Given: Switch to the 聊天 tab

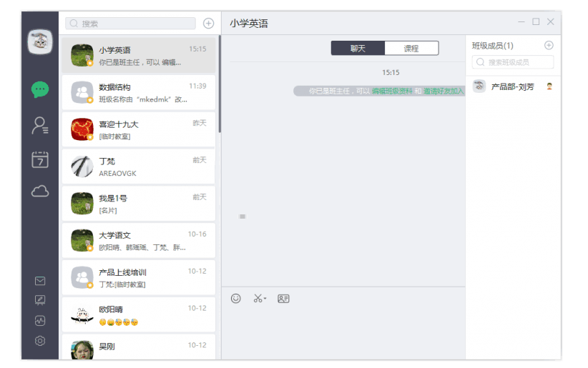Looking at the screenshot, I should 358,49.
